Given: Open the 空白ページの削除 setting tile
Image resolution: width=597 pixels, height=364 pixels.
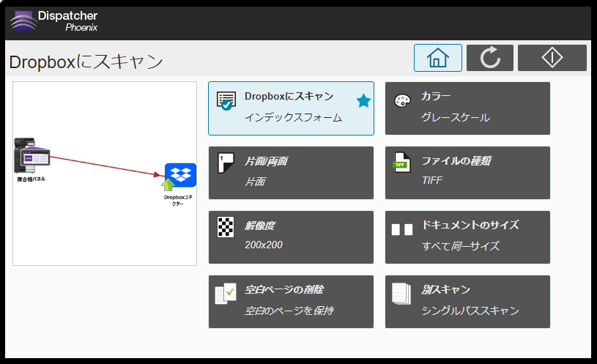Looking at the screenshot, I should (x=291, y=302).
